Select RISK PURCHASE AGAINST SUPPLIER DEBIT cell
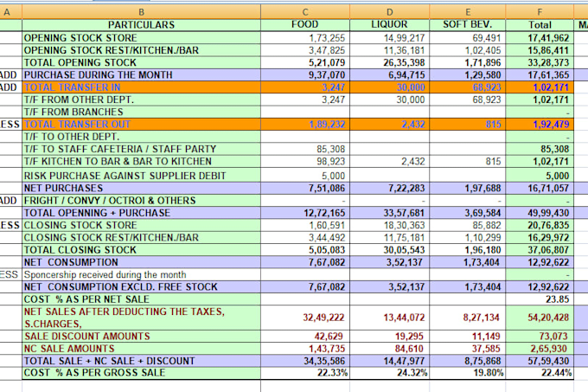The image size is (588, 392). point(141,176)
